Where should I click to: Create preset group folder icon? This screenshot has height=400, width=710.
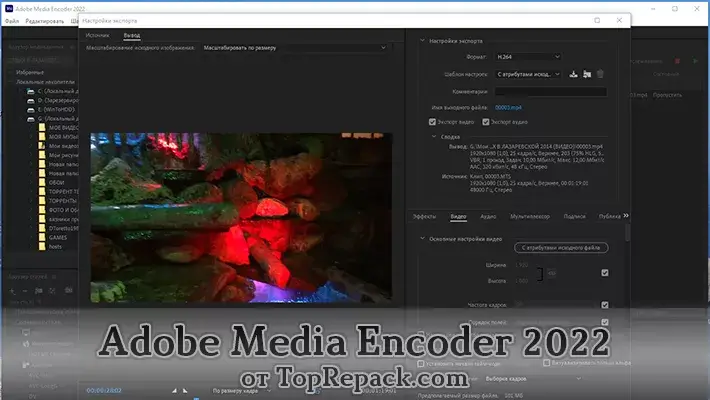pos(39,291)
